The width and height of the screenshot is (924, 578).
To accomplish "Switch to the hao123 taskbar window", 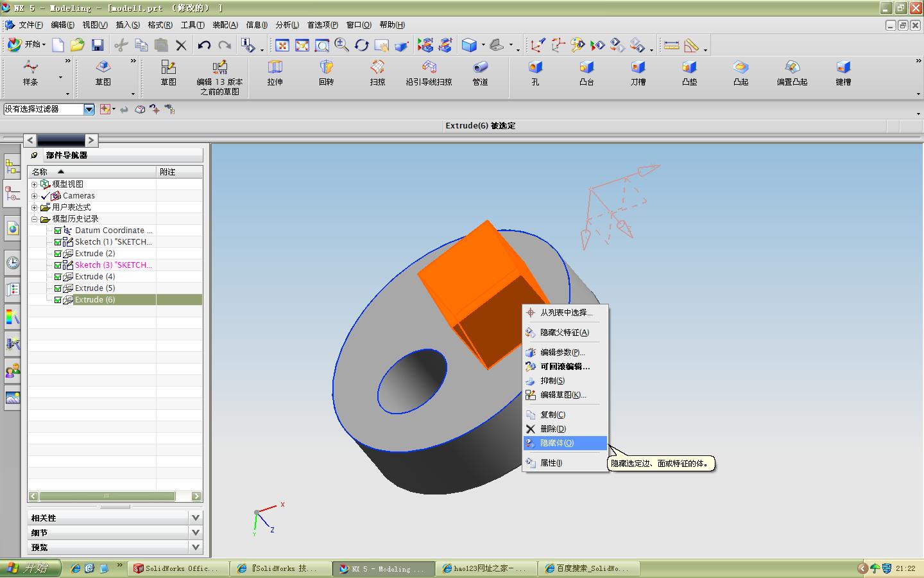I will 486,568.
